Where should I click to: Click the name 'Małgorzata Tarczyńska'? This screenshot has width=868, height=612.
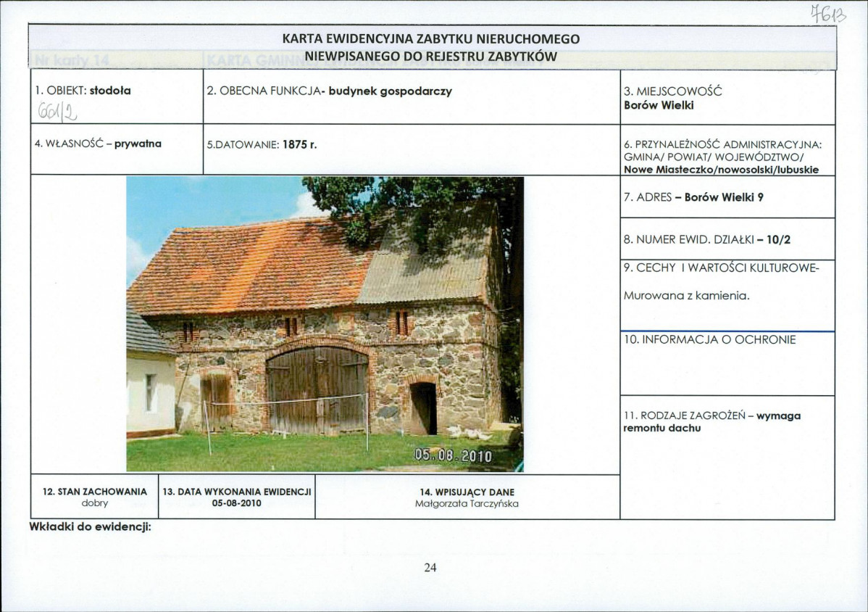coord(467,504)
